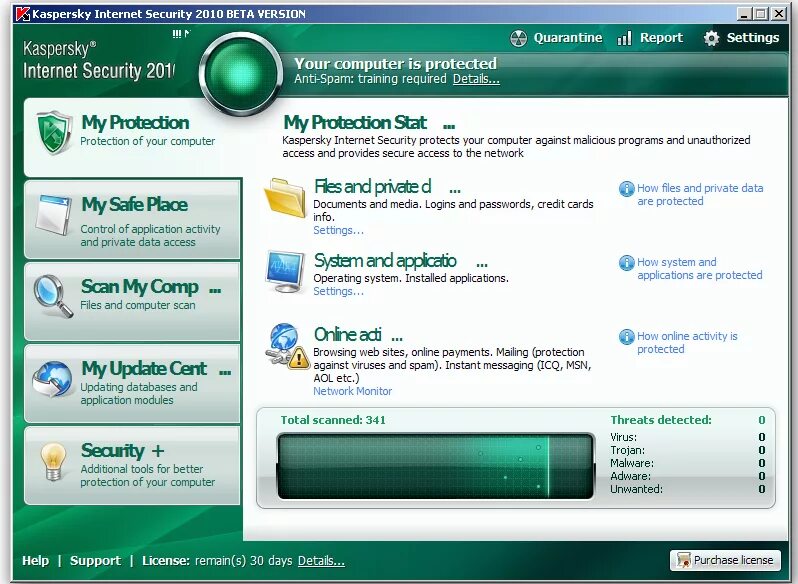Open How online activity is protected link

click(687, 342)
